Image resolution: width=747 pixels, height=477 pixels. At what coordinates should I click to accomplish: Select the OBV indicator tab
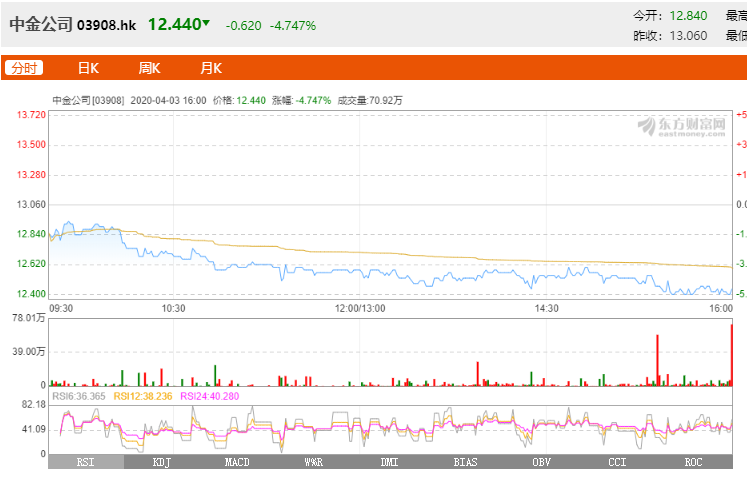click(x=542, y=462)
